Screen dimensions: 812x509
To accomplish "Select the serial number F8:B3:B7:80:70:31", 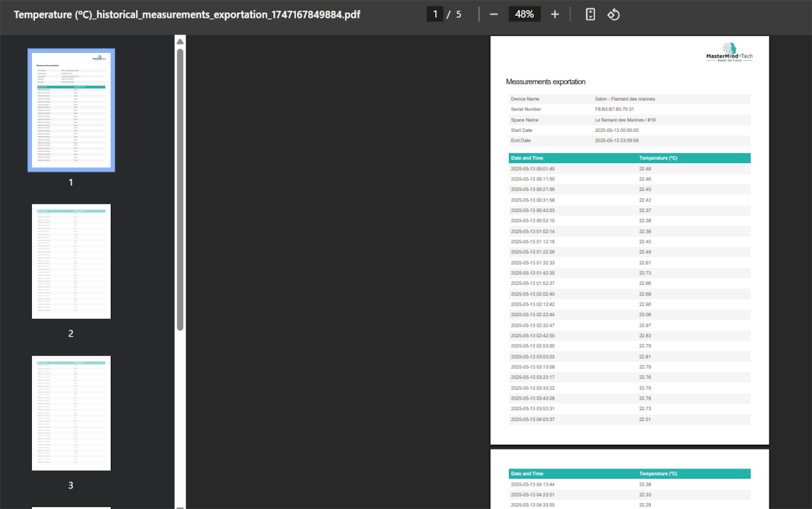I will point(614,109).
